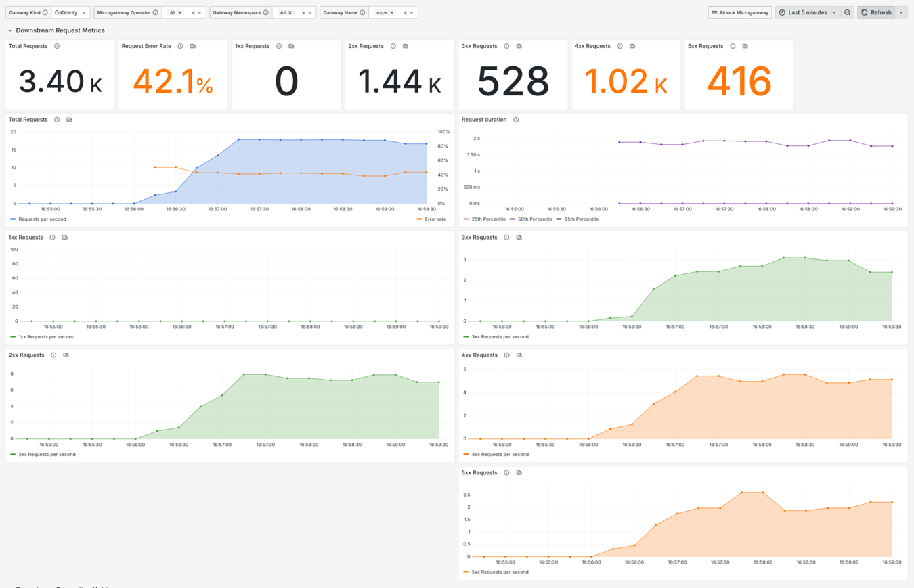Click info icon on Request Error Rate panel

point(180,46)
